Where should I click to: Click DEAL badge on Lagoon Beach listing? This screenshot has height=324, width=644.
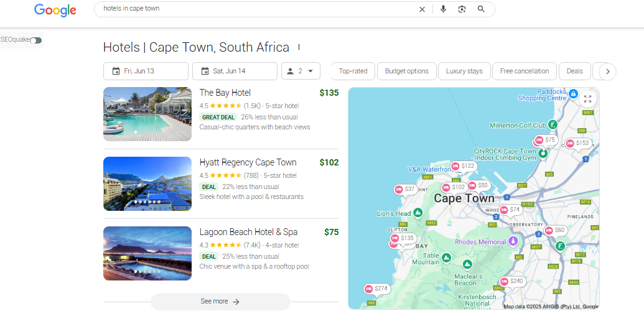tap(209, 257)
